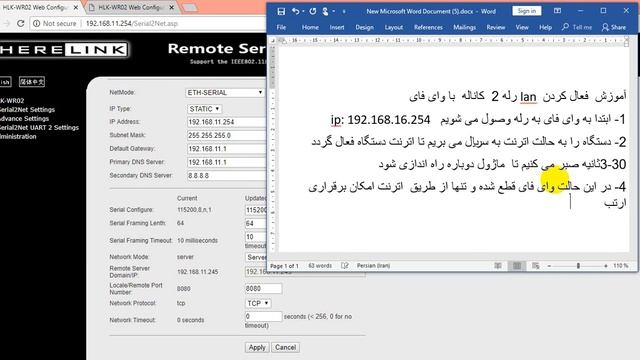Click the Subnet Mask field

point(227,136)
